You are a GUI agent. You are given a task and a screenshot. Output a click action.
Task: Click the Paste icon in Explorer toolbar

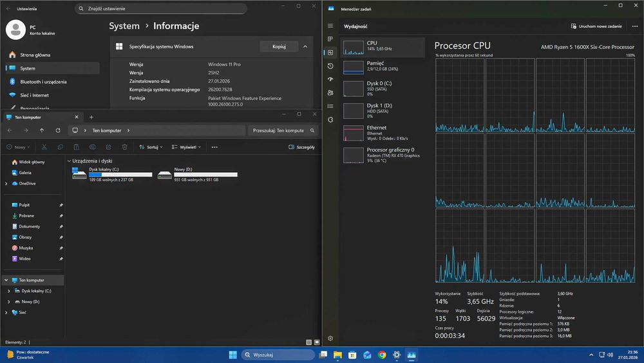(x=77, y=147)
